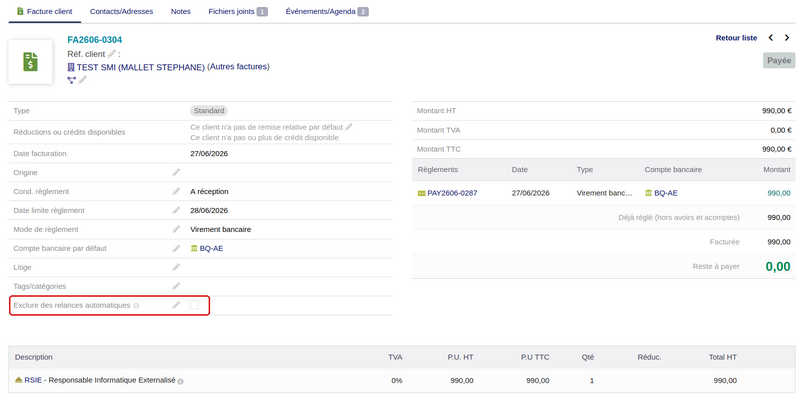This screenshot has height=400, width=800.
Task: Click the Standard type badge
Action: (209, 111)
